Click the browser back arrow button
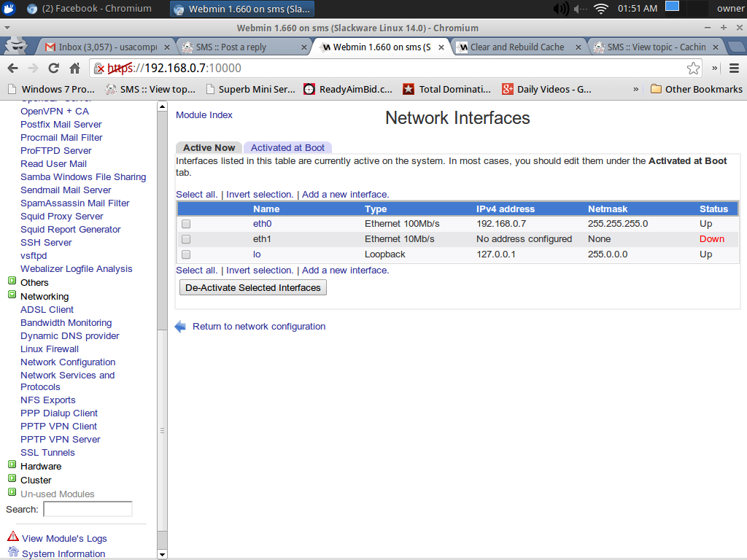The image size is (747, 560). (x=12, y=68)
